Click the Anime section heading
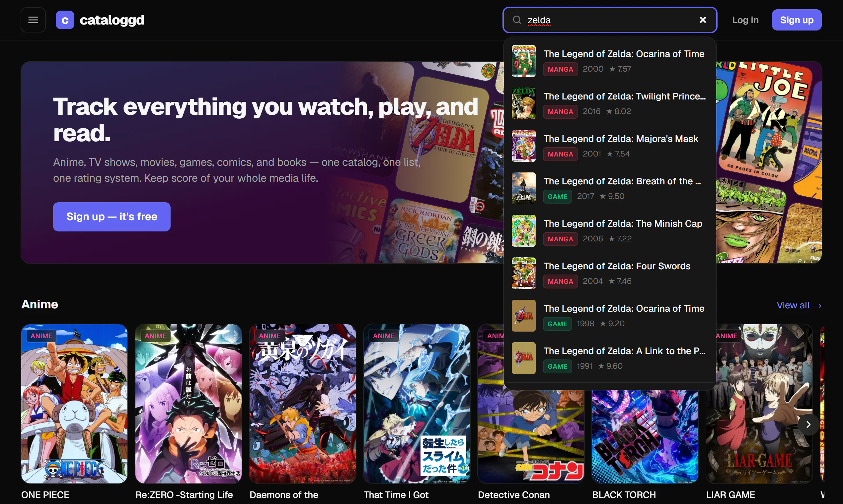Screen dimensions: 843x504 40,304
